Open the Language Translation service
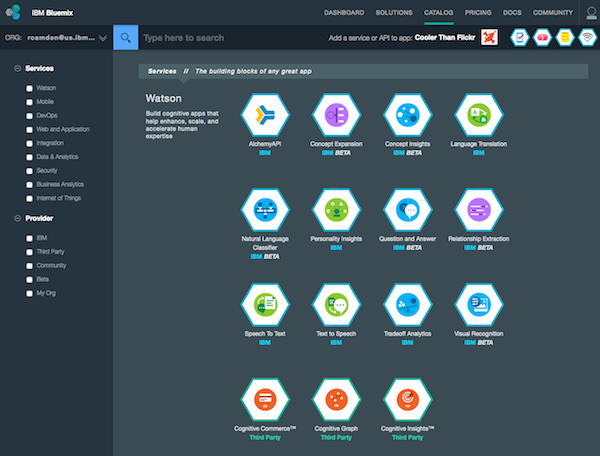Image resolution: width=600 pixels, height=456 pixels. pos(479,115)
